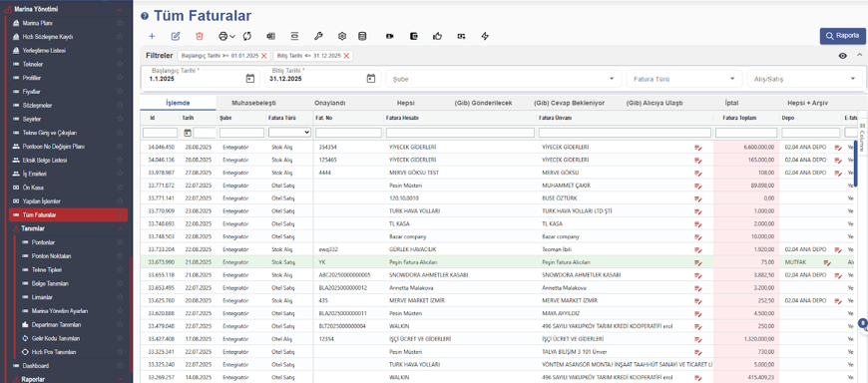Open the (Gib) Gönderilecek tab

pos(483,104)
